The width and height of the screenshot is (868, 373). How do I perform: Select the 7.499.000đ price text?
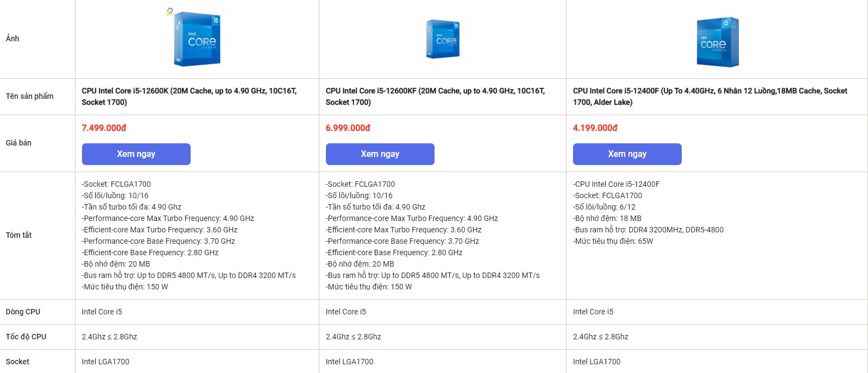104,128
